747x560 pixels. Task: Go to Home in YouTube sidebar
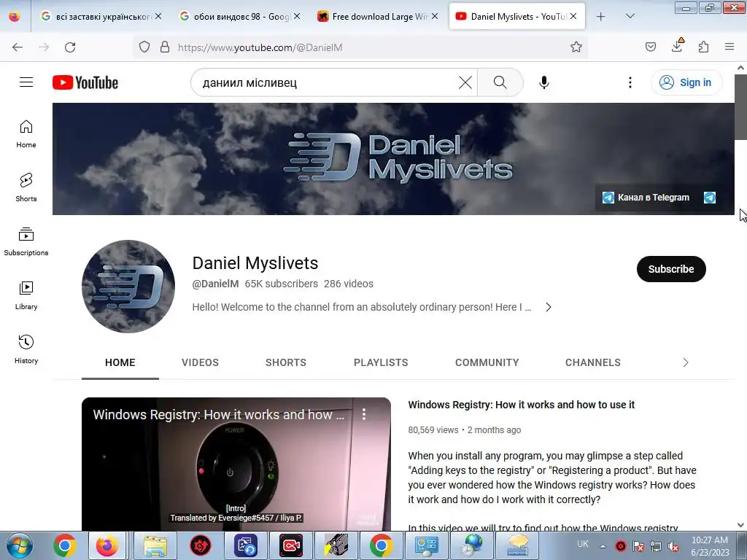tap(26, 134)
